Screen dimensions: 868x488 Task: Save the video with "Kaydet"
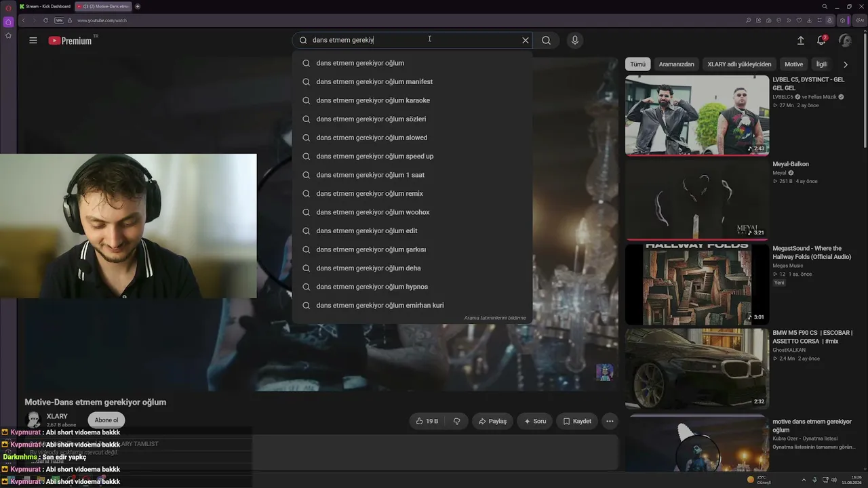pos(577,421)
